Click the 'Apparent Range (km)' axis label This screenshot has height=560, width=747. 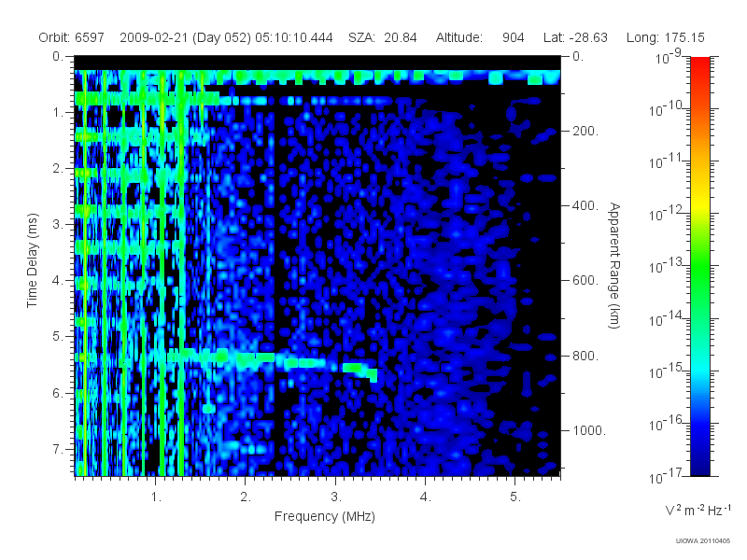click(614, 265)
